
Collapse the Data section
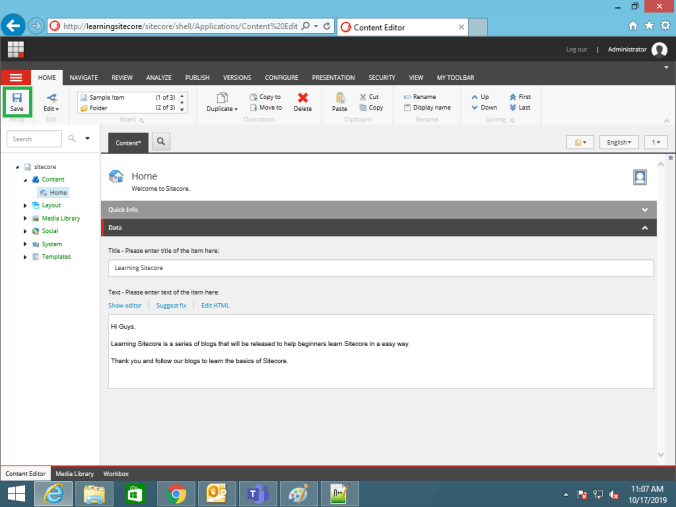[x=645, y=228]
